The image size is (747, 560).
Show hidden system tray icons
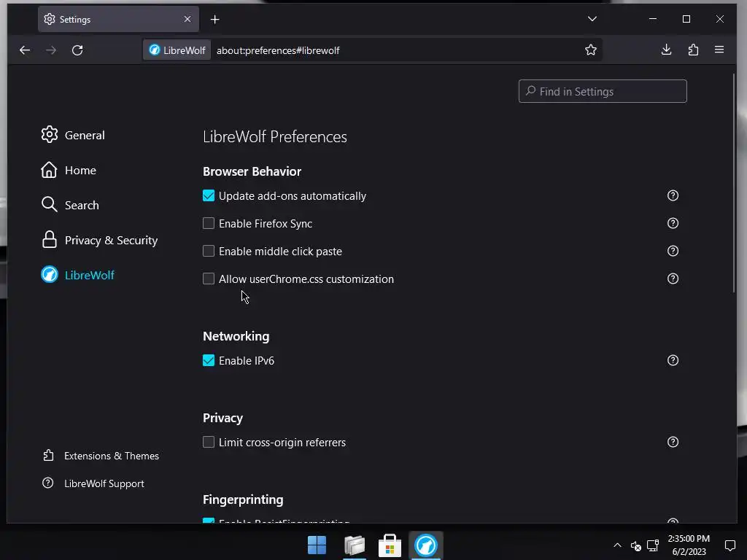tap(617, 545)
